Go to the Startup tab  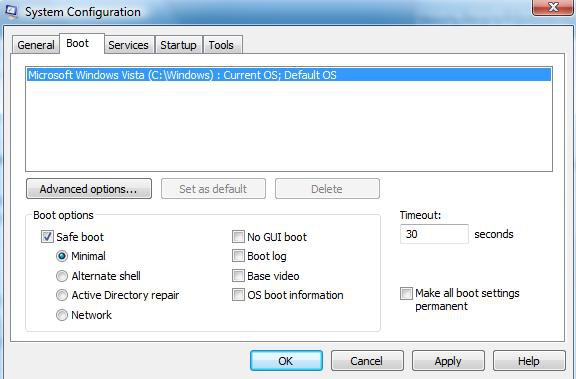pos(178,45)
